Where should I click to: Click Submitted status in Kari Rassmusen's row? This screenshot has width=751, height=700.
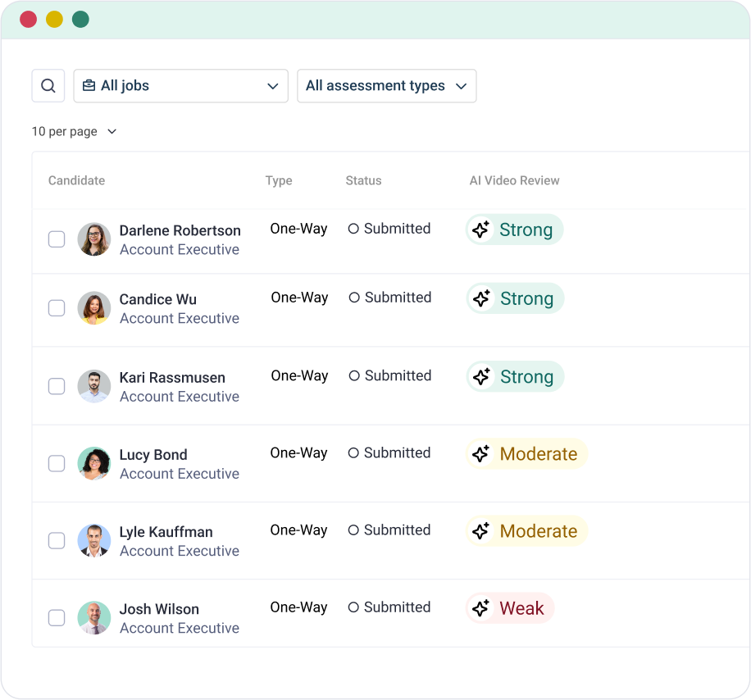(x=390, y=375)
